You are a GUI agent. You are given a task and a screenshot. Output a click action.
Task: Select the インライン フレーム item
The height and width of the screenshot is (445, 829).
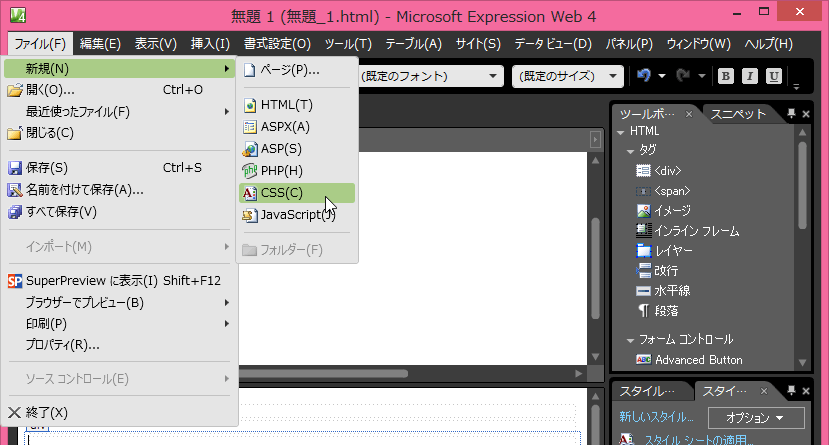coord(688,231)
